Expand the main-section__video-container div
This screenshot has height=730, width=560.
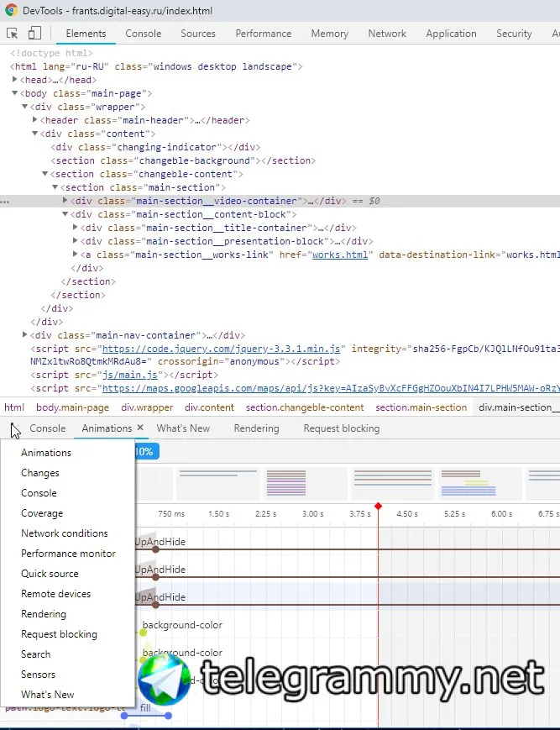pos(65,200)
